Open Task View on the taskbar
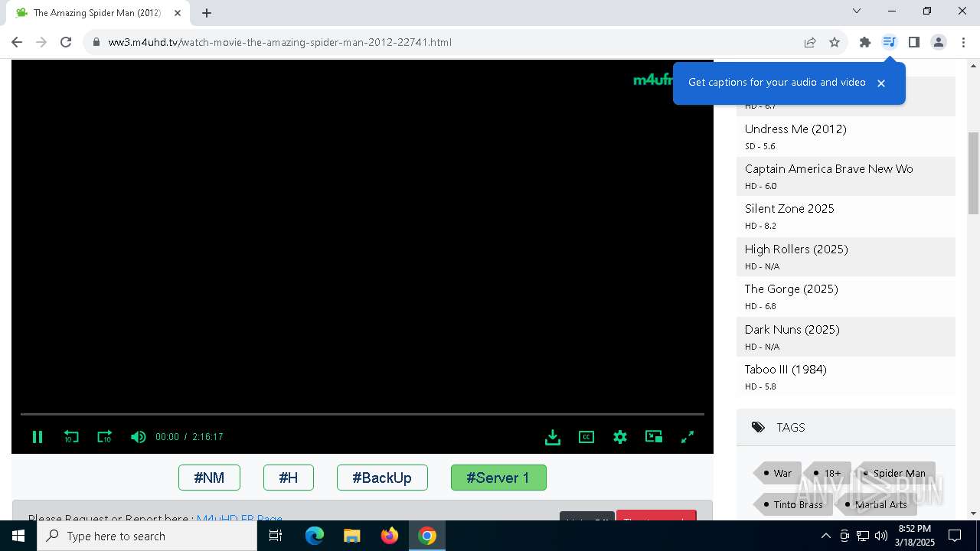Viewport: 980px width, 551px height. 276,536
